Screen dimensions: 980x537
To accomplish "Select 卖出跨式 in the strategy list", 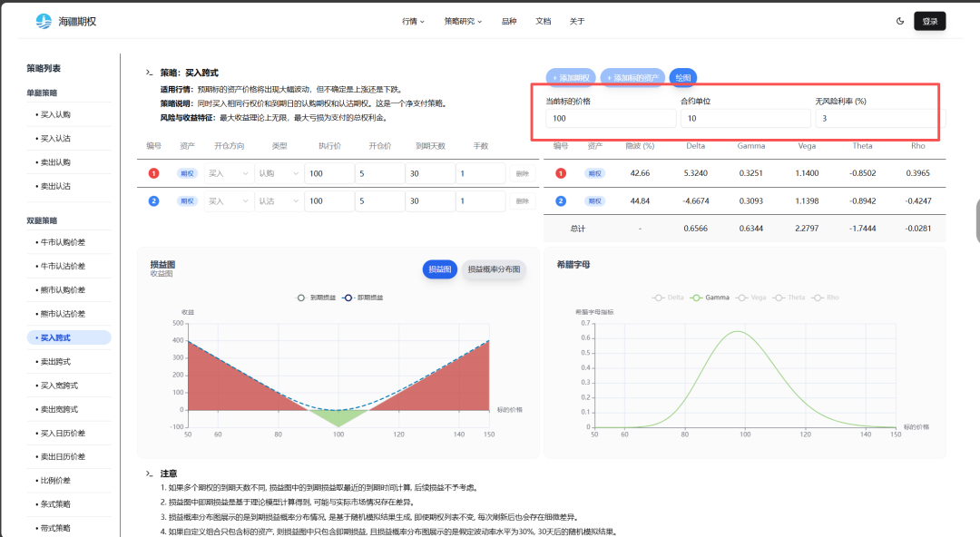I will point(54,361).
